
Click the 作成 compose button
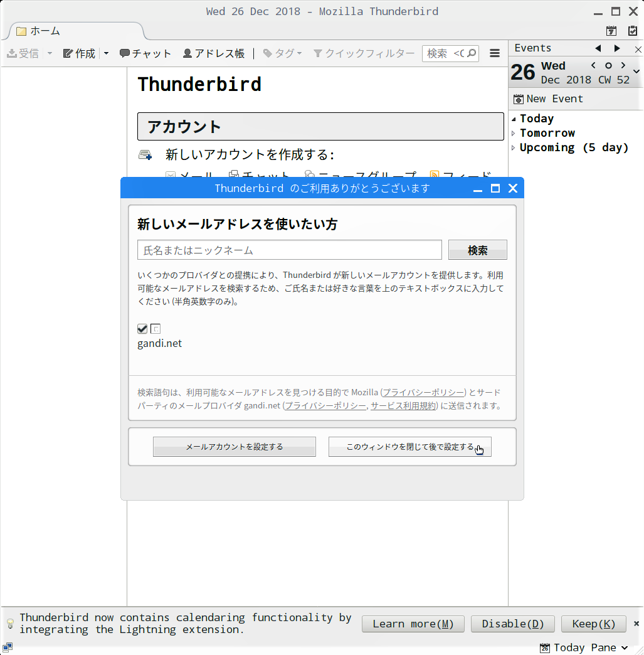80,53
